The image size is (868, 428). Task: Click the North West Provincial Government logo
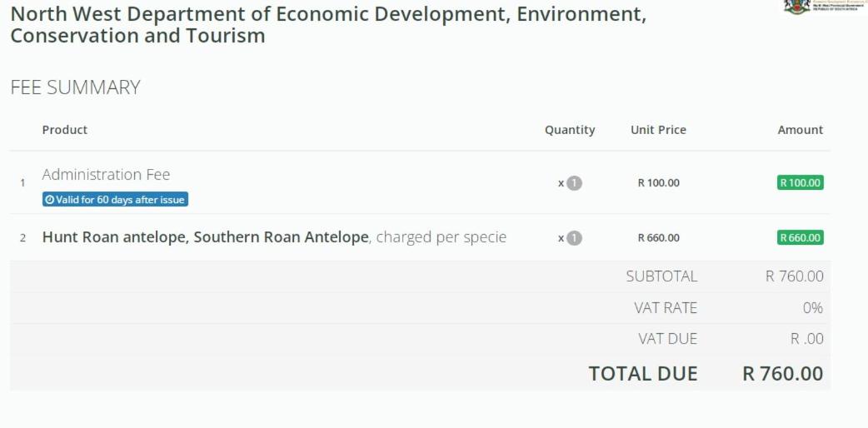point(826,6)
